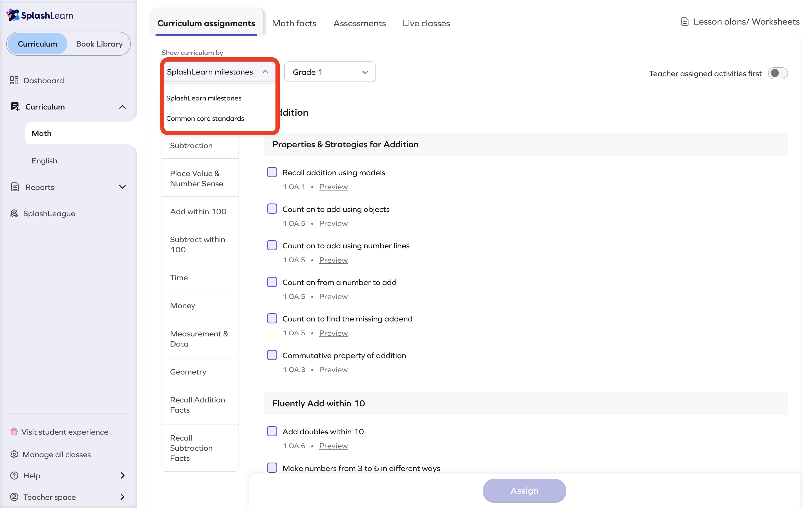Check 'Add doubles within 10' checkbox
This screenshot has width=812, height=508.
pos(272,431)
